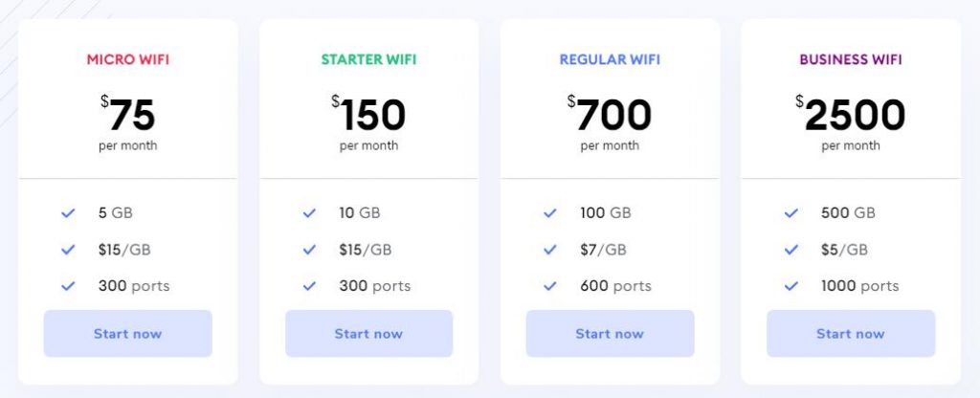Click the MICRO WIFI plan title

coord(128,60)
